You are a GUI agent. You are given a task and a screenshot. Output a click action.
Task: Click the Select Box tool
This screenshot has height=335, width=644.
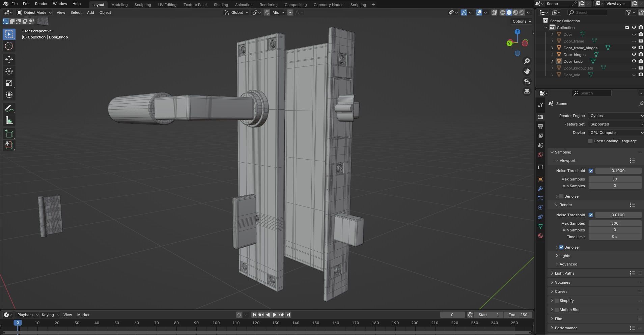[x=9, y=34]
